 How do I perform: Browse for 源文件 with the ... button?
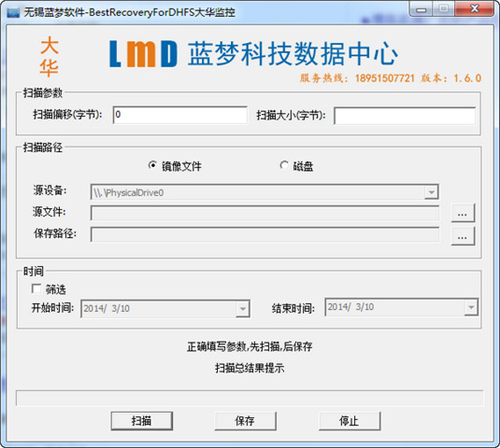pos(463,213)
